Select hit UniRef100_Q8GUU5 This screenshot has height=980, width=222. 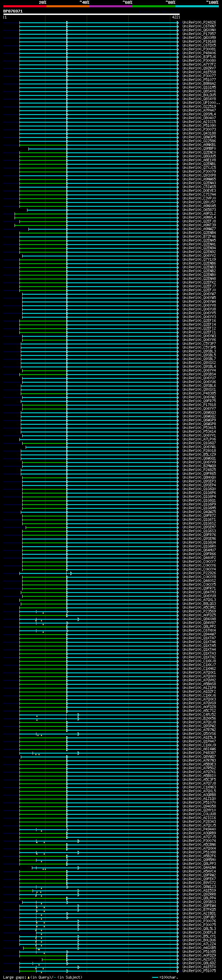[199, 156]
